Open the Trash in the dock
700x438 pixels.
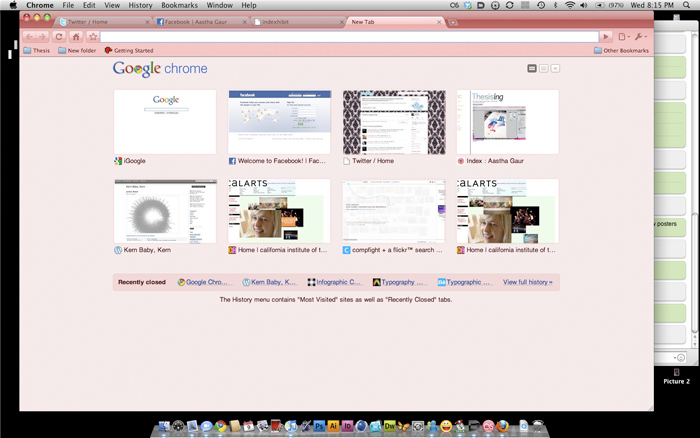[x=538, y=426]
